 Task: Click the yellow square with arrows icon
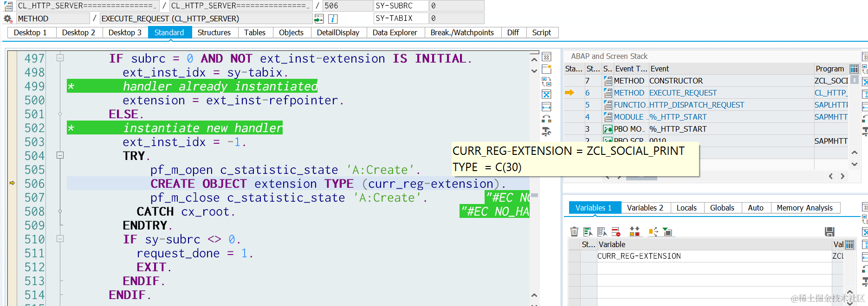coord(653,231)
